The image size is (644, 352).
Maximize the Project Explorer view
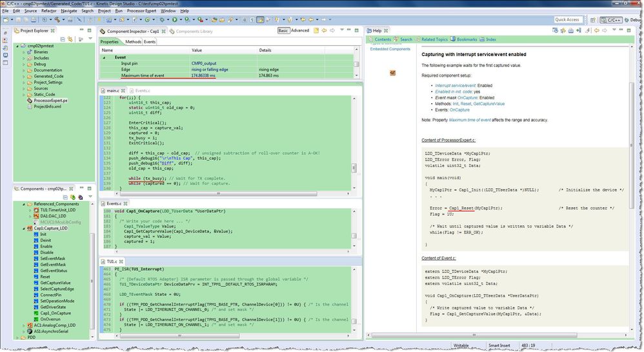[x=89, y=30]
